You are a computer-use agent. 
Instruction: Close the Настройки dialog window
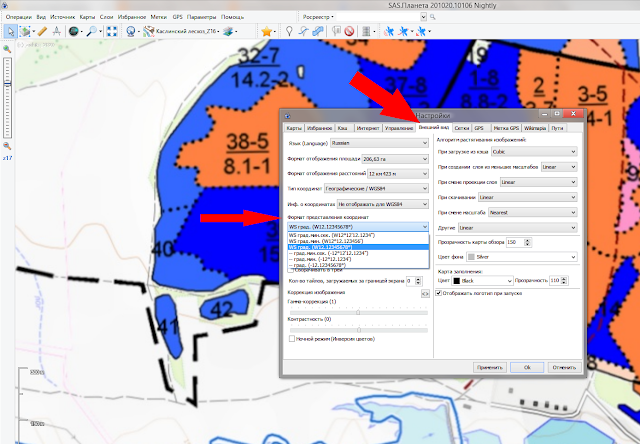click(x=573, y=114)
